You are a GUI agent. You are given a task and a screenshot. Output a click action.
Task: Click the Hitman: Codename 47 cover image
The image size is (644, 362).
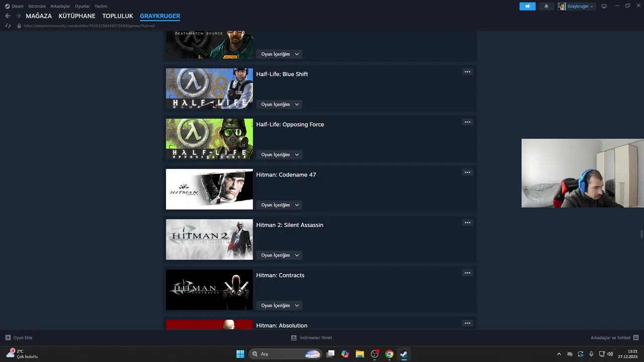pyautogui.click(x=209, y=189)
